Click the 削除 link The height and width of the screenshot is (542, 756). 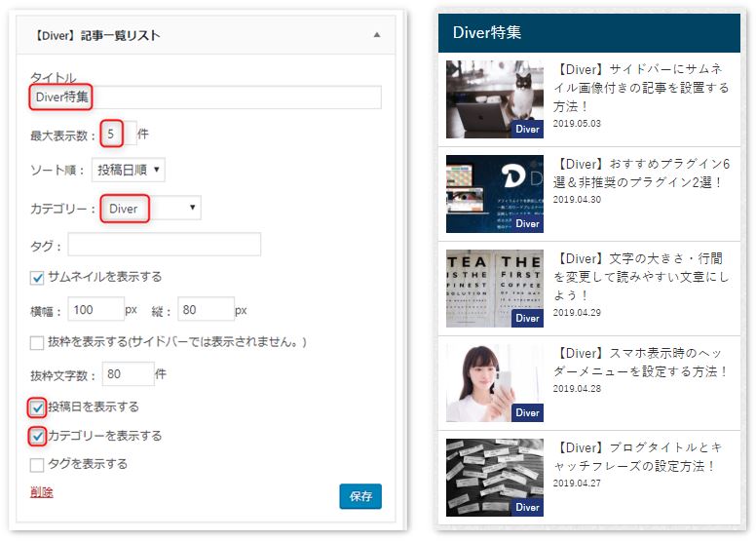click(x=42, y=492)
